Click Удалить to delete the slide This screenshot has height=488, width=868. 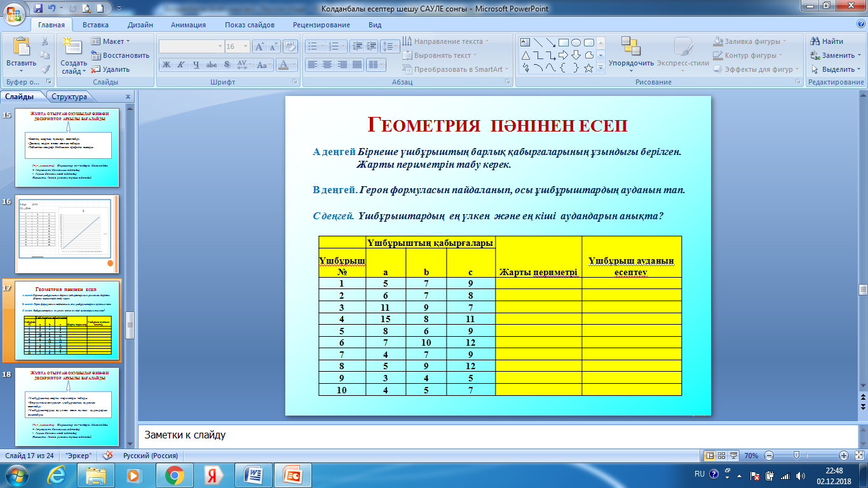point(111,69)
